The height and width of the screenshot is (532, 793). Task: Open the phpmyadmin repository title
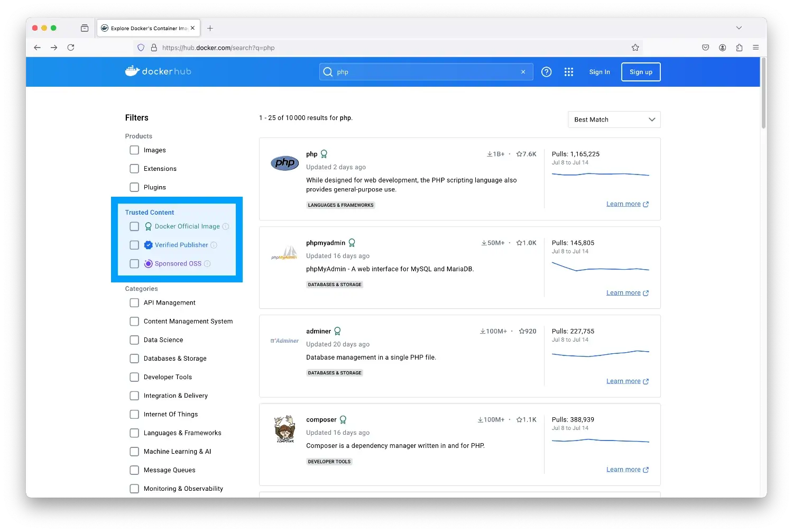tap(326, 243)
